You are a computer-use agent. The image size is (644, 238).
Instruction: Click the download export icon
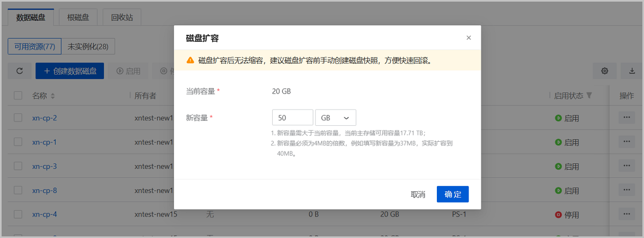click(632, 71)
